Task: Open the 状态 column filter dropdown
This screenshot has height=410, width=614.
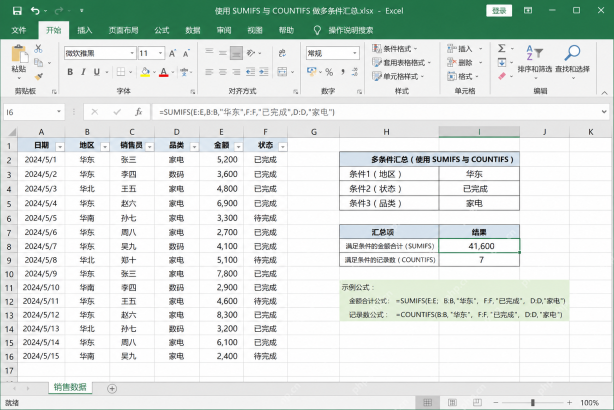Action: pos(283,147)
